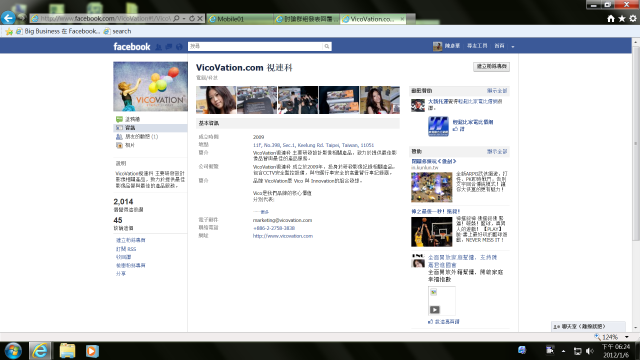Switch to the Mobile01 browser tab
Image resolution: width=640 pixels, height=360 pixels.
click(x=240, y=19)
